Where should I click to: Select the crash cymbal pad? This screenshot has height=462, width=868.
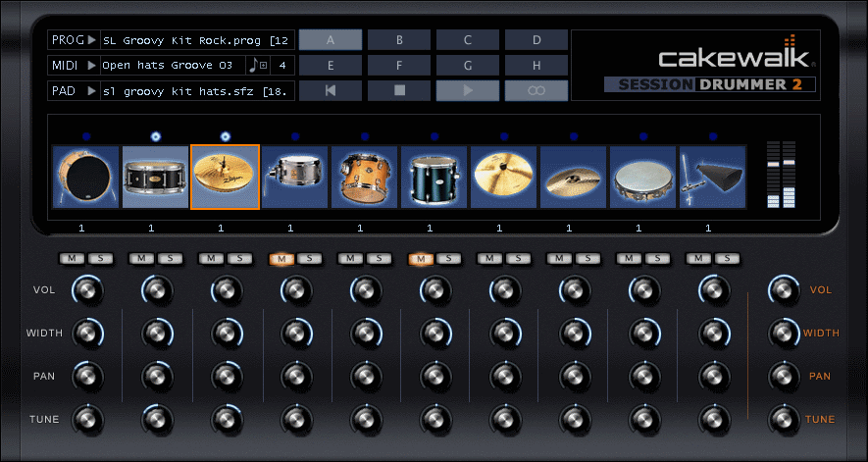[574, 178]
